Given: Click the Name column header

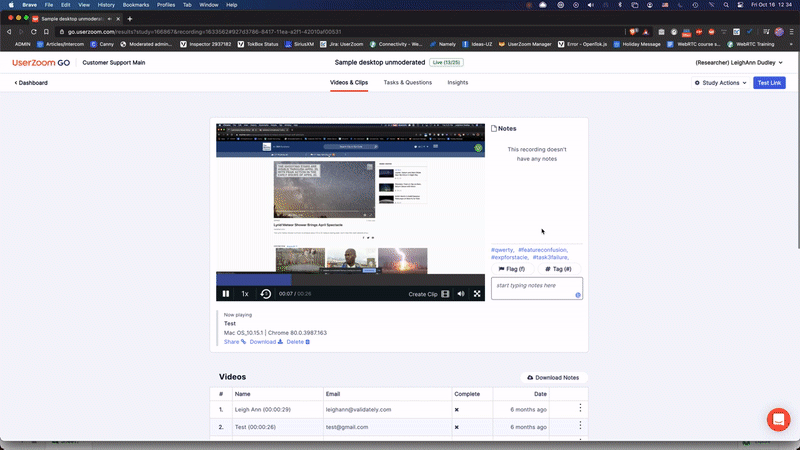Looking at the screenshot, I should tap(242, 394).
